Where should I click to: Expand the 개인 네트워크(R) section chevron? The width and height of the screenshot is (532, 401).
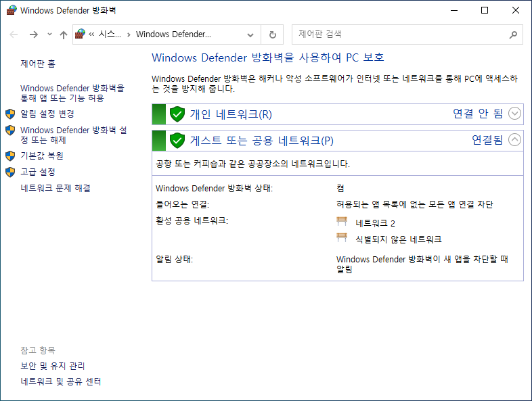pos(514,114)
